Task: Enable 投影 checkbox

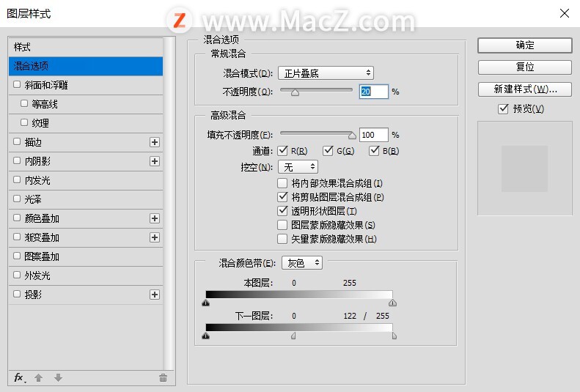Action: (17, 294)
